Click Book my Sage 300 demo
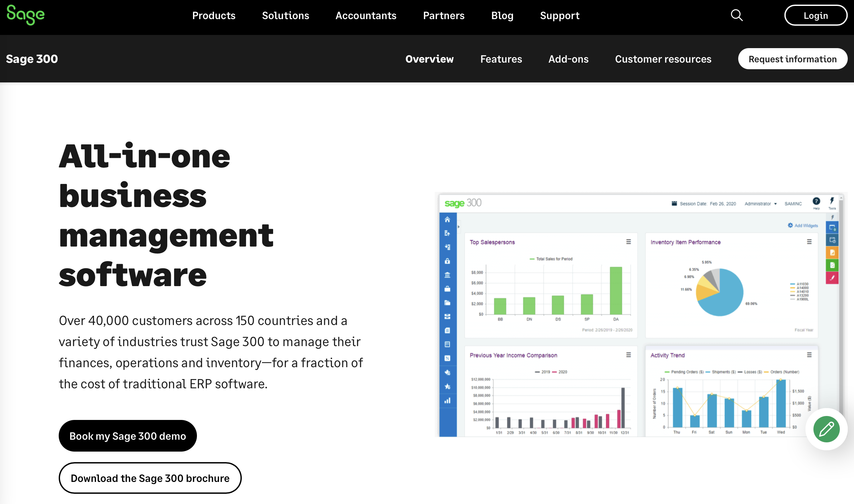 (x=127, y=436)
